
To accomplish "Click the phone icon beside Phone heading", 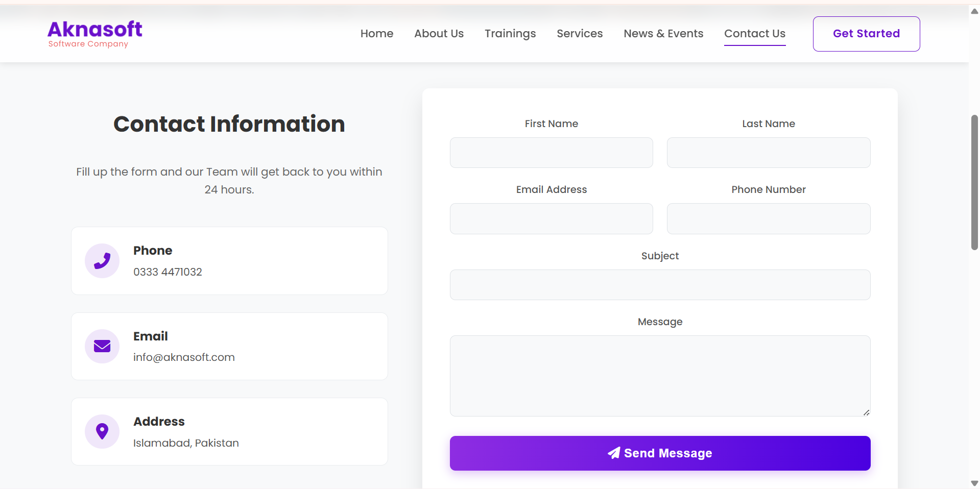I will [x=102, y=261].
